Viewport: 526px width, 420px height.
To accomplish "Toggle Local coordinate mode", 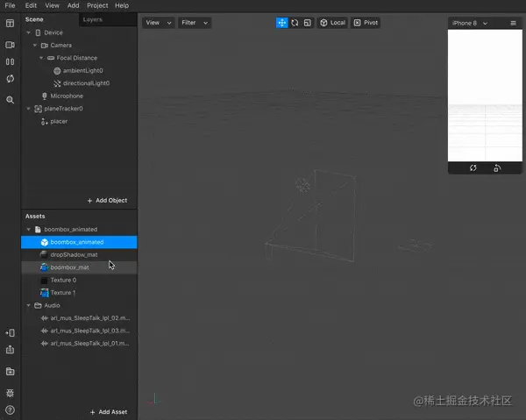I will (x=333, y=23).
